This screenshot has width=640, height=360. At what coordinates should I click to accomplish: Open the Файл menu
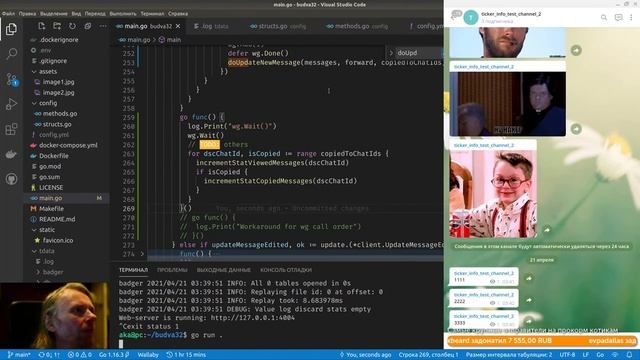coord(8,13)
